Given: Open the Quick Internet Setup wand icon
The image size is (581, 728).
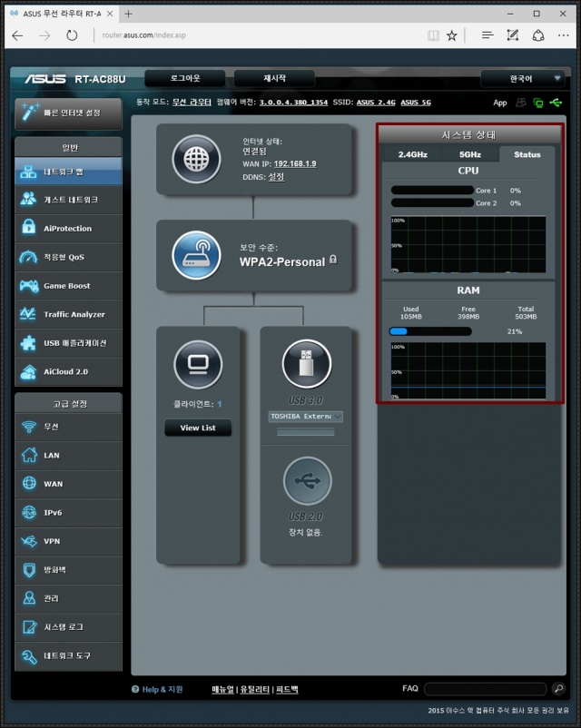Looking at the screenshot, I should pos(30,112).
